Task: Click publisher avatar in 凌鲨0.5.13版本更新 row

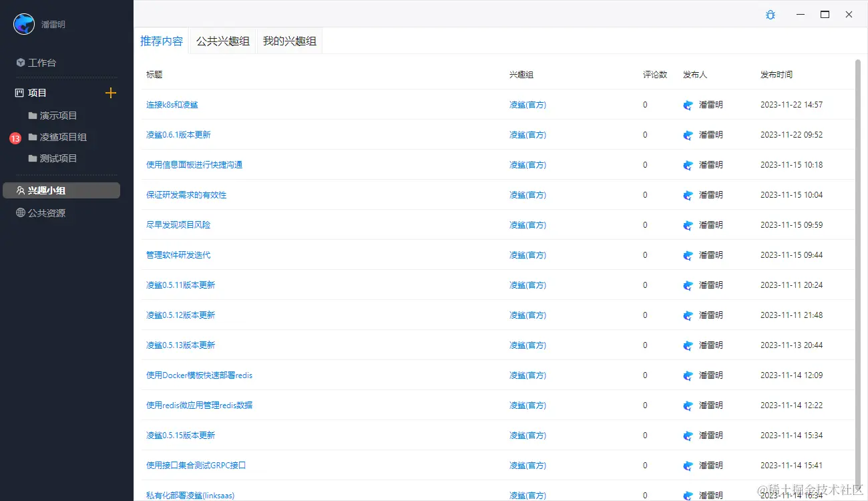Action: click(688, 345)
